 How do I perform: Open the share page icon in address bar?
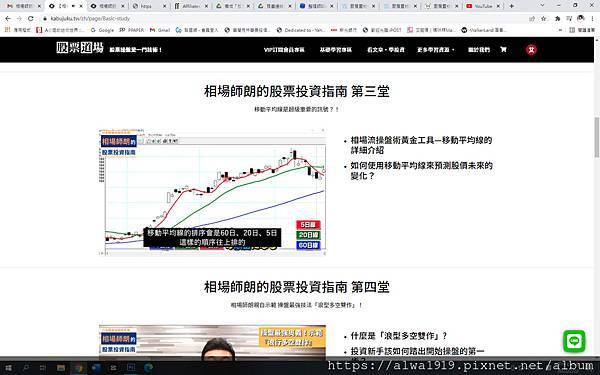[532, 18]
